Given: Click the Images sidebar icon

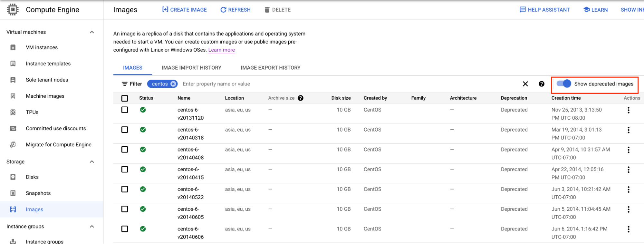Looking at the screenshot, I should 13,210.
